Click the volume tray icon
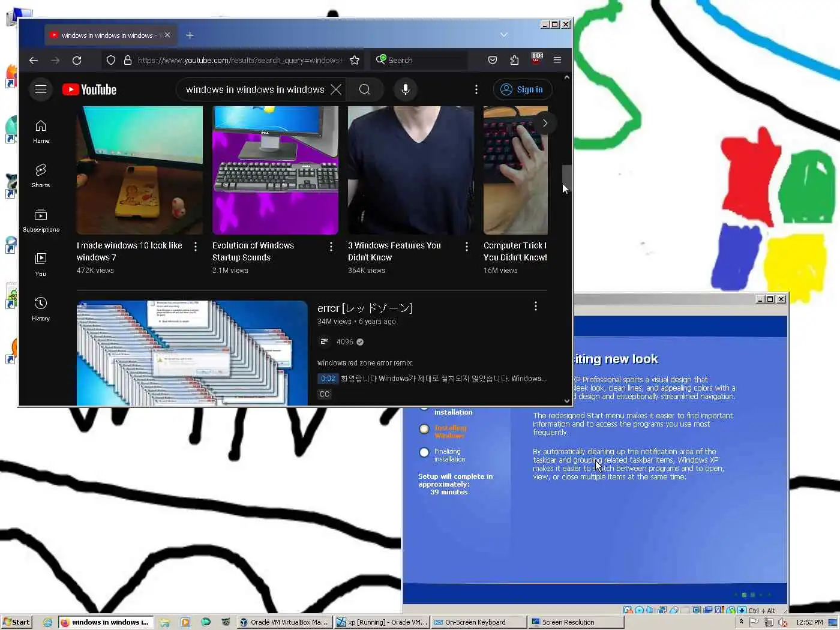Viewport: 840px width, 630px height. [x=783, y=622]
